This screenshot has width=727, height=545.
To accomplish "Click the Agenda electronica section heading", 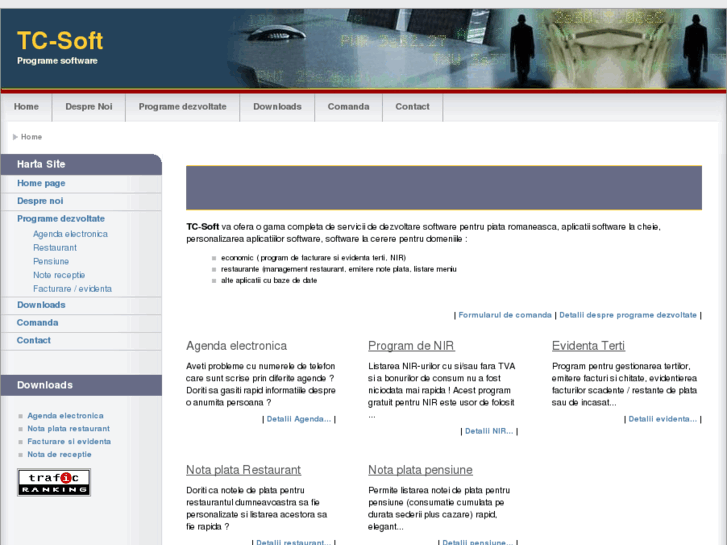I will click(236, 346).
